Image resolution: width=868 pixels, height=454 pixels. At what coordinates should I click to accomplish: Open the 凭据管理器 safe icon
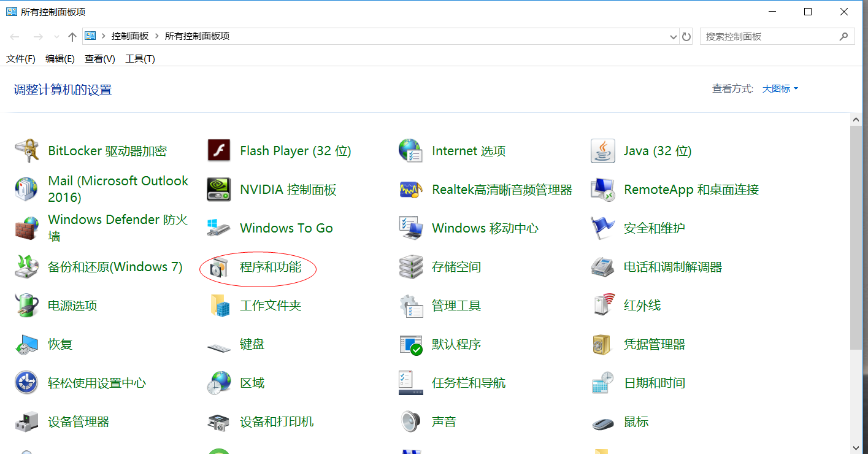coord(603,344)
